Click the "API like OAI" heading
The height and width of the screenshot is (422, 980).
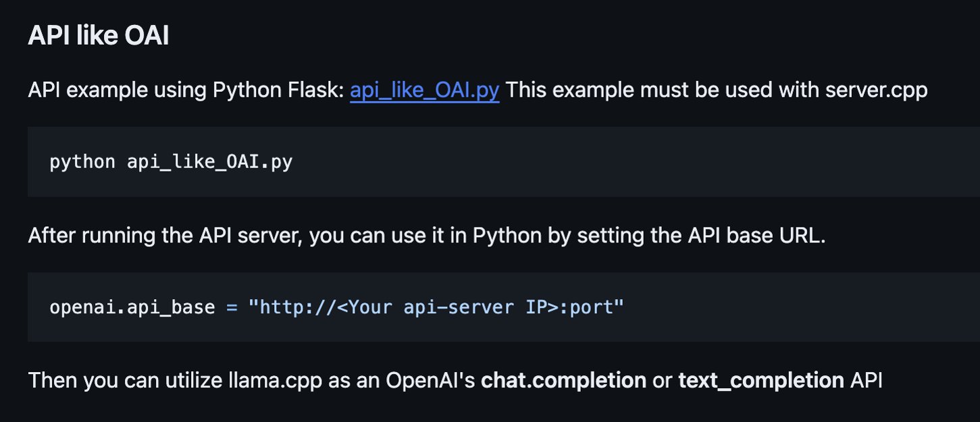[x=98, y=36]
